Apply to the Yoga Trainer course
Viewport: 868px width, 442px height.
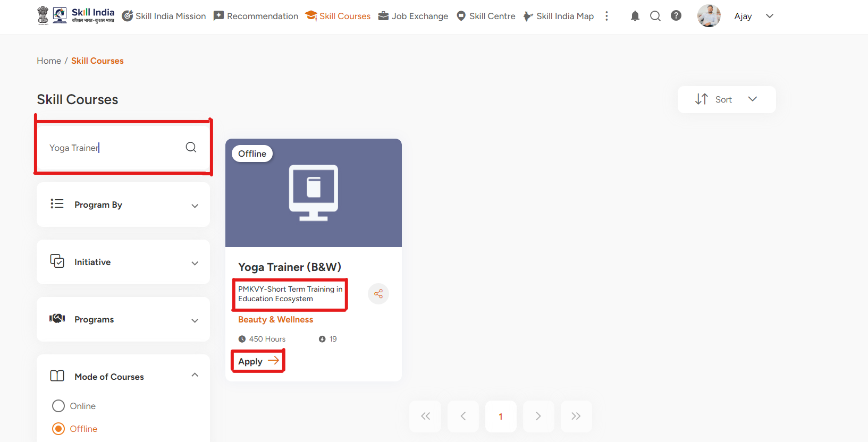258,361
